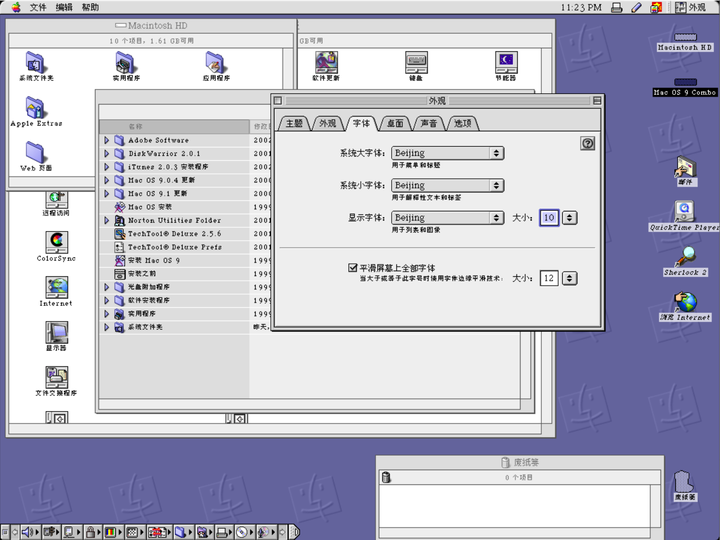This screenshot has height=540, width=720.
Task: Open the 显示字体 font dropdown
Action: (448, 218)
